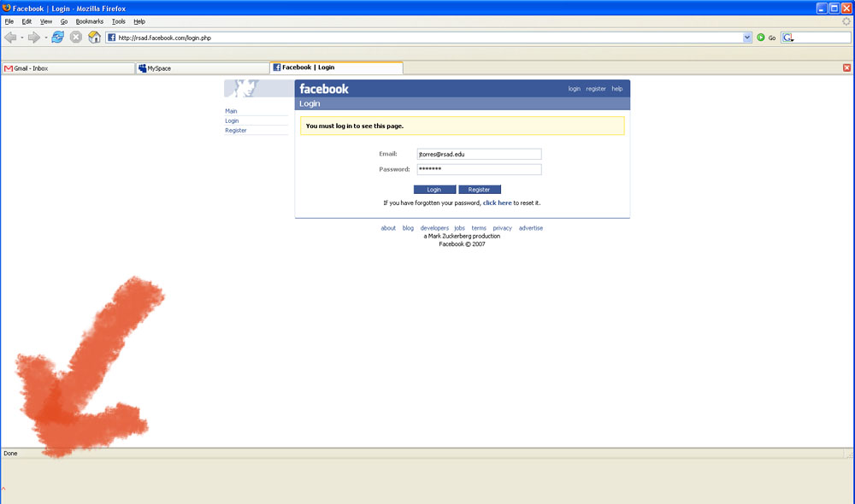The height and width of the screenshot is (504, 855).
Task: Open the about footer link
Action: click(x=388, y=228)
